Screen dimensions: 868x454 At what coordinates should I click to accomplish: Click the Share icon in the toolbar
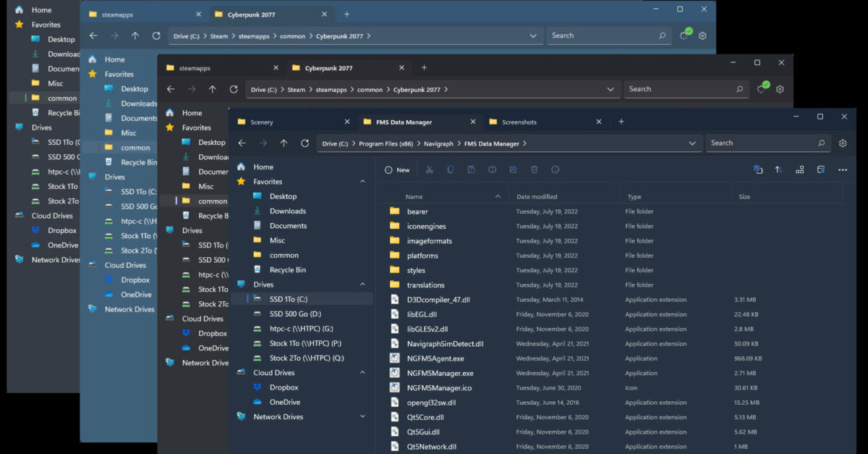click(512, 169)
